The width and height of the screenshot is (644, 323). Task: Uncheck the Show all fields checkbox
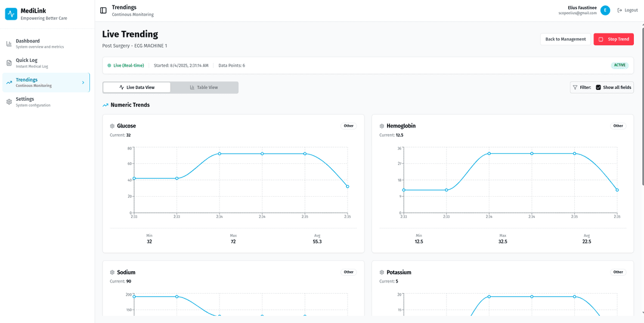click(x=598, y=88)
